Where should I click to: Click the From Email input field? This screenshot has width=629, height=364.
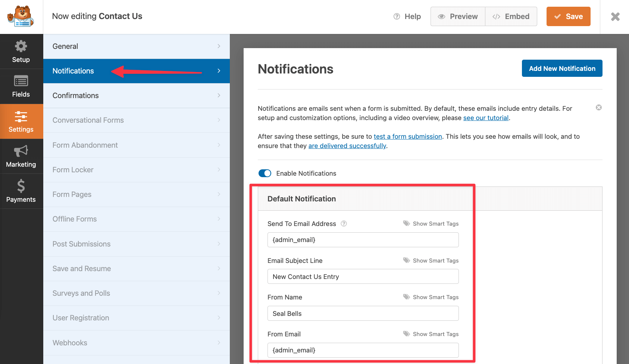pos(363,350)
